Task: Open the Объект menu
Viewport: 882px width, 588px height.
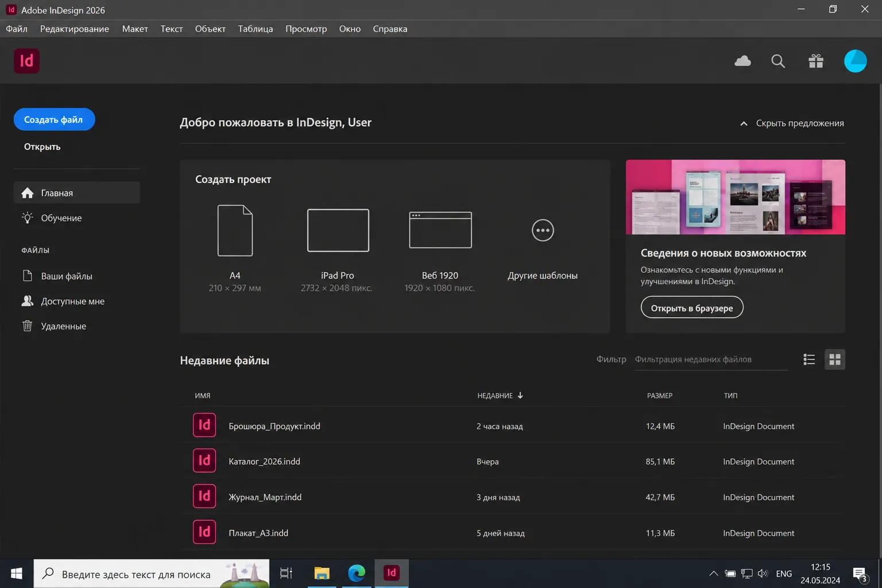Action: 210,29
